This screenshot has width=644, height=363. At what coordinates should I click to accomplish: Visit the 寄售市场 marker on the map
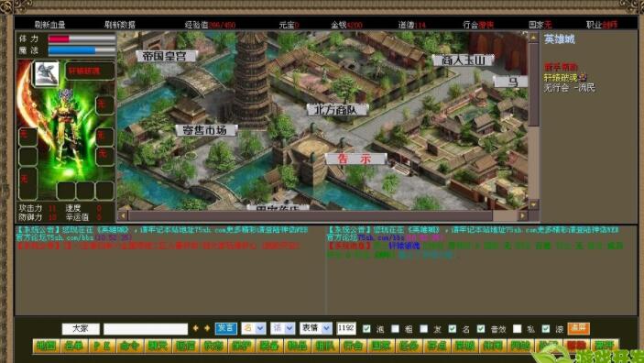point(206,130)
